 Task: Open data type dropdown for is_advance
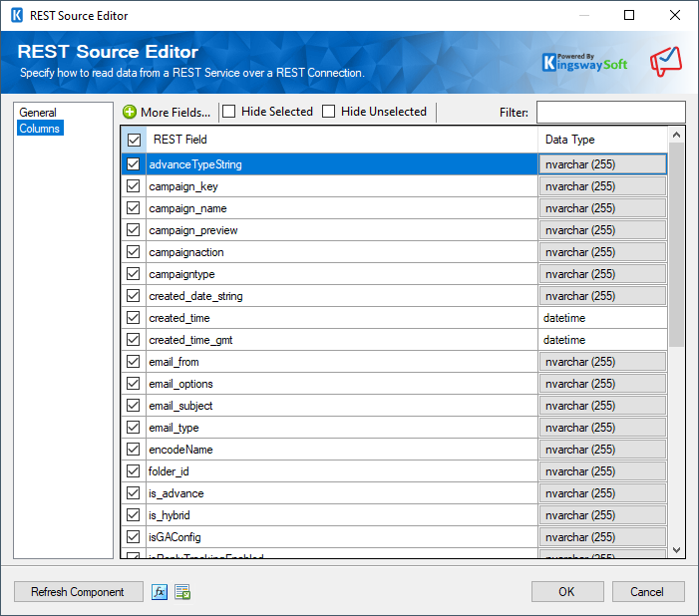[602, 493]
